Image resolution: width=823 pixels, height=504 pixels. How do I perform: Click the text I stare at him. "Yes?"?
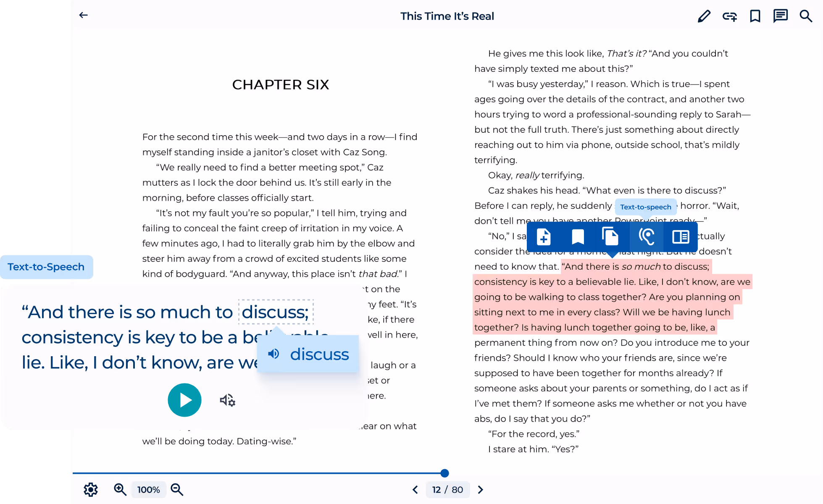(533, 449)
